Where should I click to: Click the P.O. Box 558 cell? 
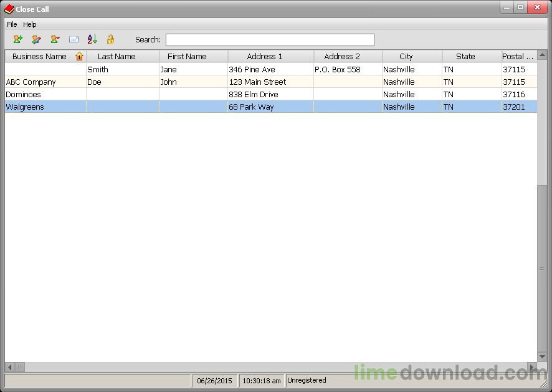click(x=348, y=69)
